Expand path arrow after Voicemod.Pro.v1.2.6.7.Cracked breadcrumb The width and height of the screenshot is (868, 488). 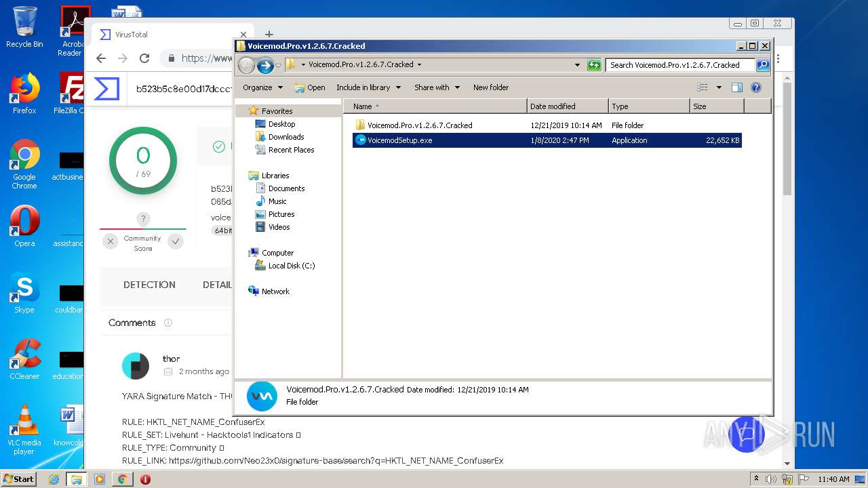click(x=419, y=65)
